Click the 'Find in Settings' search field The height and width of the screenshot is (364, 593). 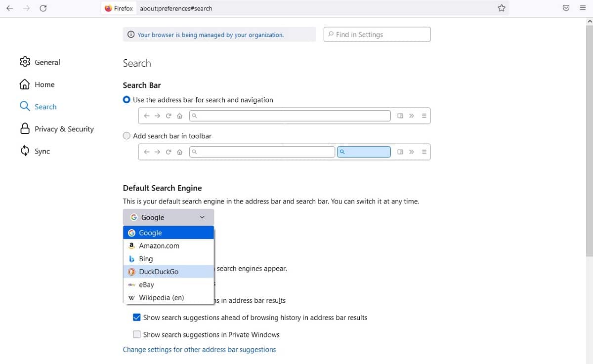click(377, 35)
